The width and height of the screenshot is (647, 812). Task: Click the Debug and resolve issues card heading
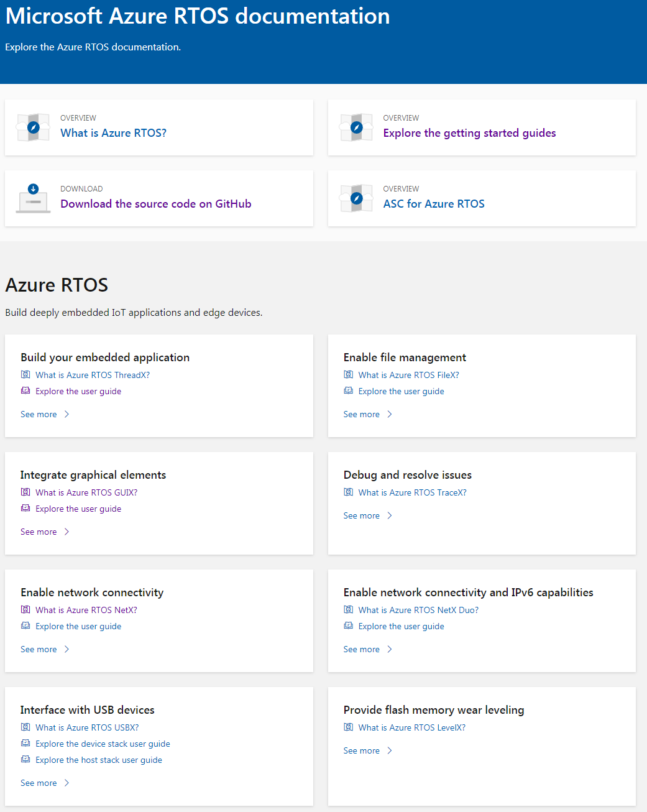408,475
